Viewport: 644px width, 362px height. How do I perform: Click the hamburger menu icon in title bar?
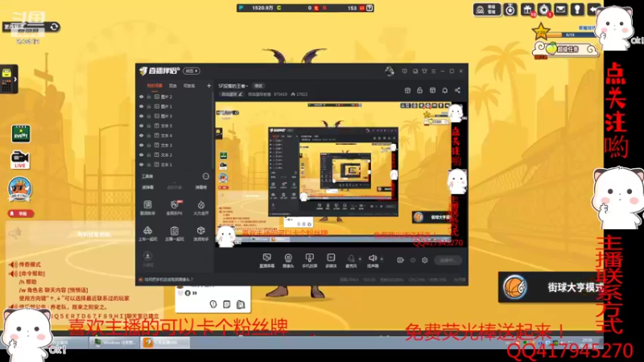click(x=433, y=71)
